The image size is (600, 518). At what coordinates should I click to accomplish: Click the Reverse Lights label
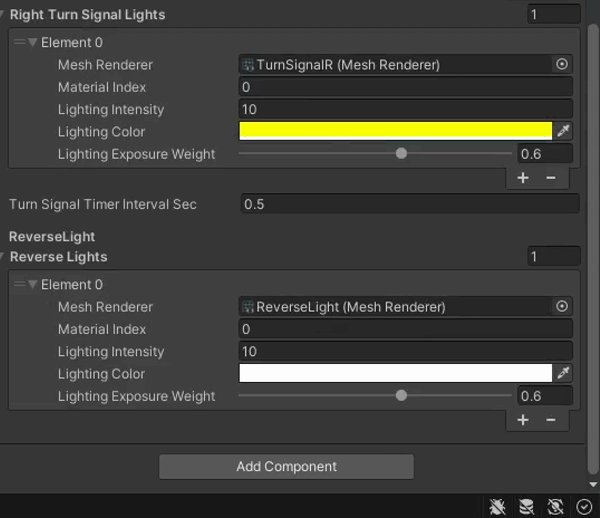click(59, 256)
